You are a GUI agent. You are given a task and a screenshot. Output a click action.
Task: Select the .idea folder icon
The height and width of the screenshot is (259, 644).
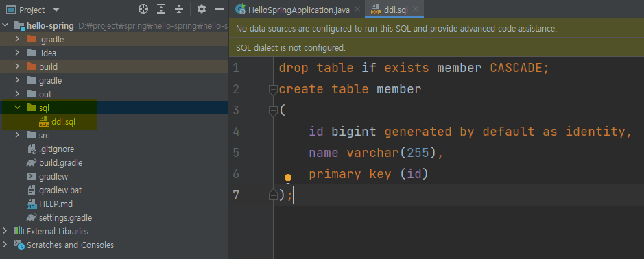pos(32,53)
